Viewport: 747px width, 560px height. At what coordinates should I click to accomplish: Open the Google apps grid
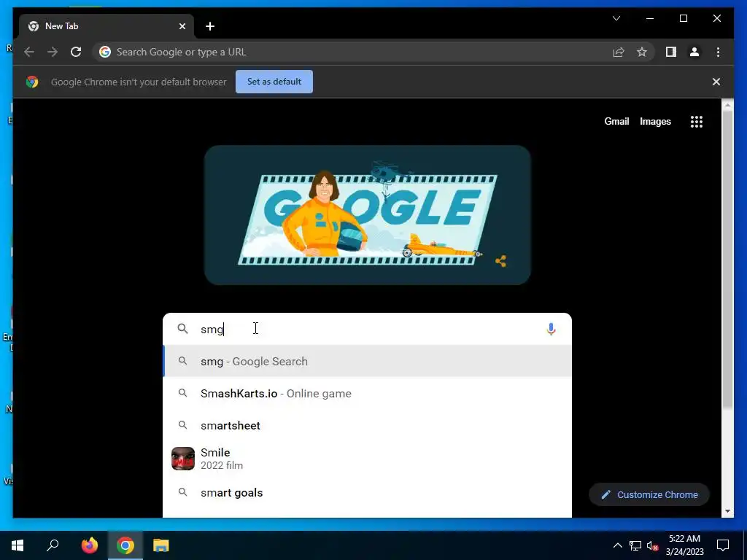(x=697, y=122)
